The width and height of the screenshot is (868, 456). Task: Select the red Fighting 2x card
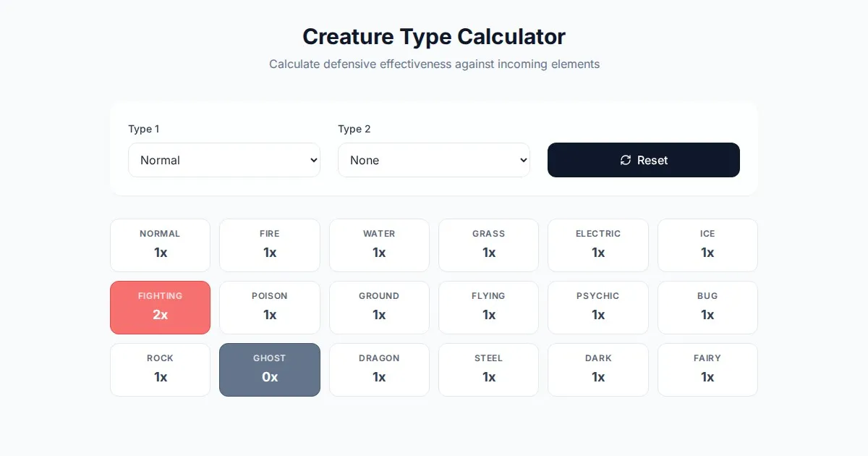(x=161, y=308)
